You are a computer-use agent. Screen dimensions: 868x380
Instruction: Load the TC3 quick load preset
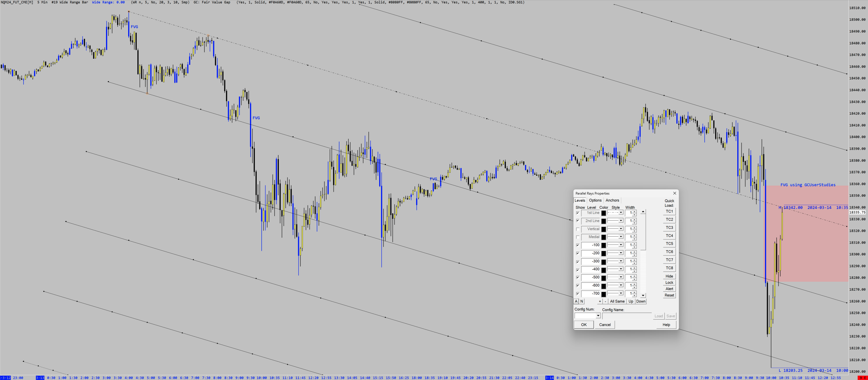pos(669,228)
